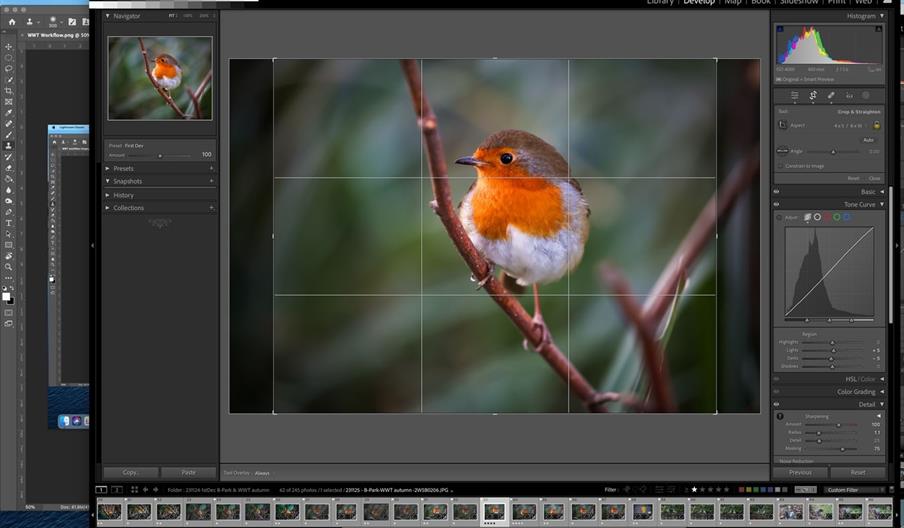Expand the History panel

point(108,195)
